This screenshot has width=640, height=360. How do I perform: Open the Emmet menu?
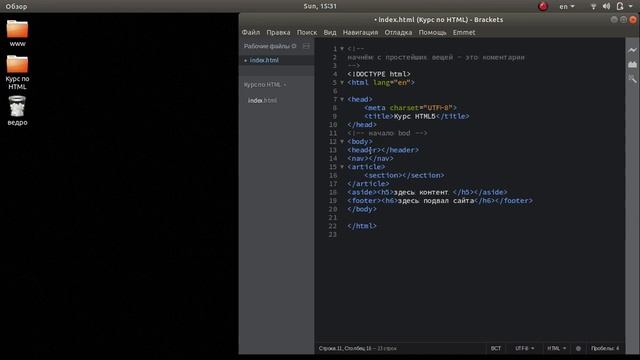[464, 32]
